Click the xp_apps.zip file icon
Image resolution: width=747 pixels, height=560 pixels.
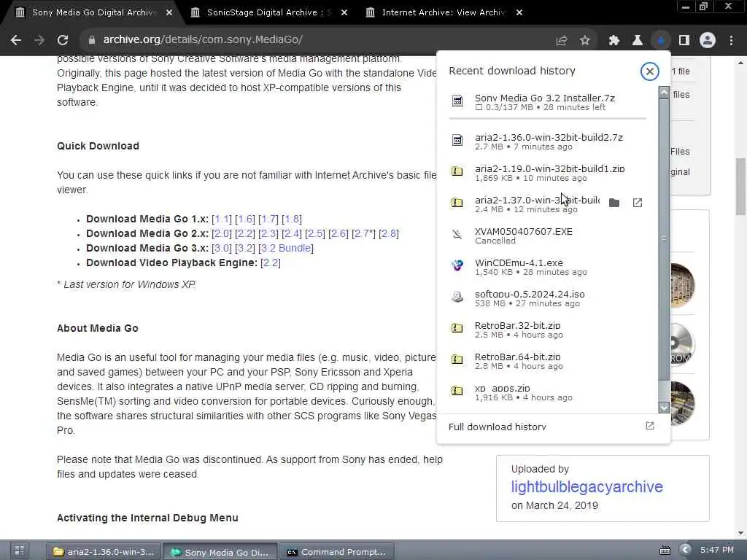tap(457, 391)
